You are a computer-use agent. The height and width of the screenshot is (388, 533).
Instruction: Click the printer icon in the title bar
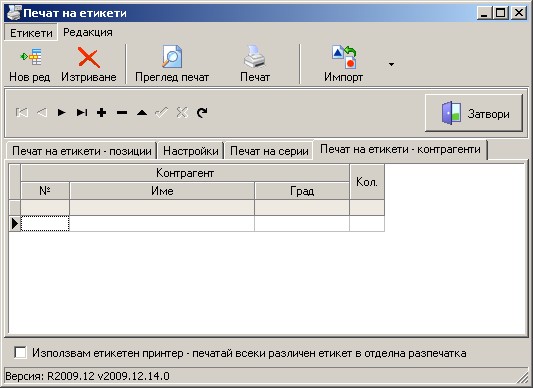tap(14, 13)
